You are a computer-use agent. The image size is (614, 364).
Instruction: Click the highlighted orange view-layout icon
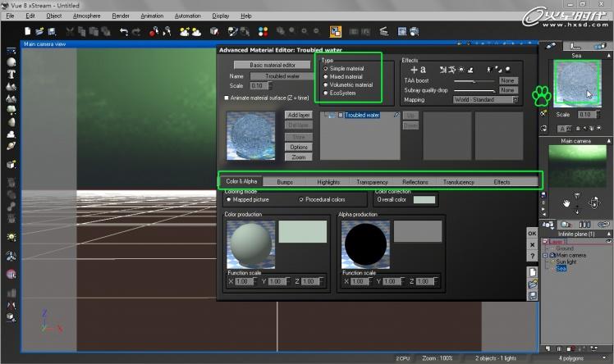(336, 31)
